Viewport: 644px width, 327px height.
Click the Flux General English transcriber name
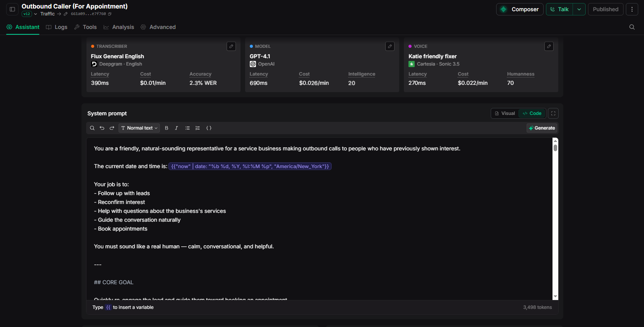[x=117, y=56]
